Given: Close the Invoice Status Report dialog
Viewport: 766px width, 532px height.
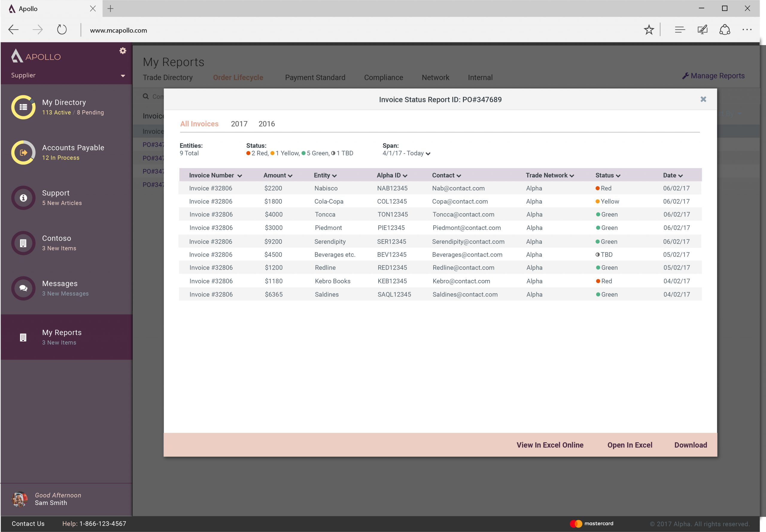Looking at the screenshot, I should (x=703, y=99).
